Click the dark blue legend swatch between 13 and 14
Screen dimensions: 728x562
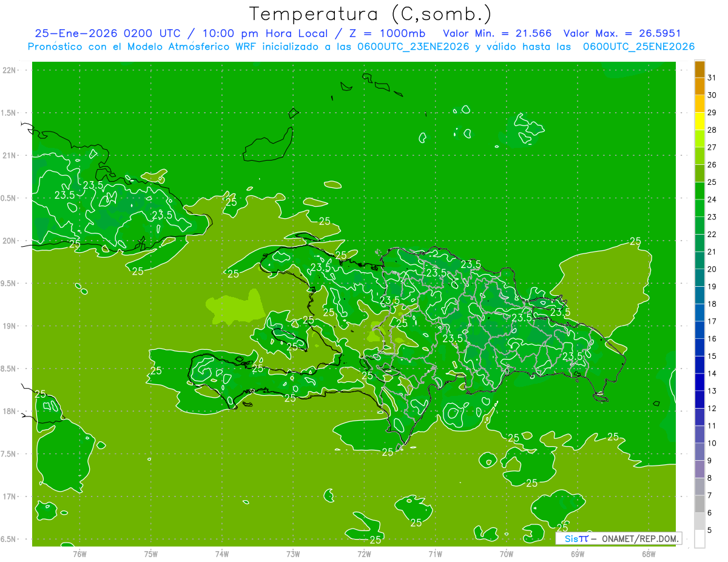(x=700, y=382)
